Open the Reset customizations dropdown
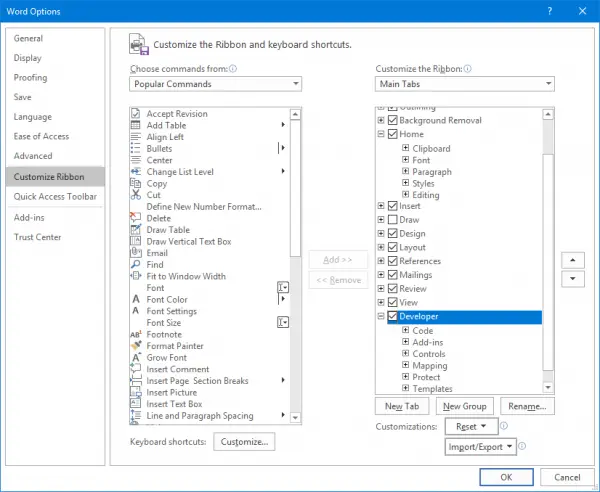600x492 pixels. tap(471, 426)
